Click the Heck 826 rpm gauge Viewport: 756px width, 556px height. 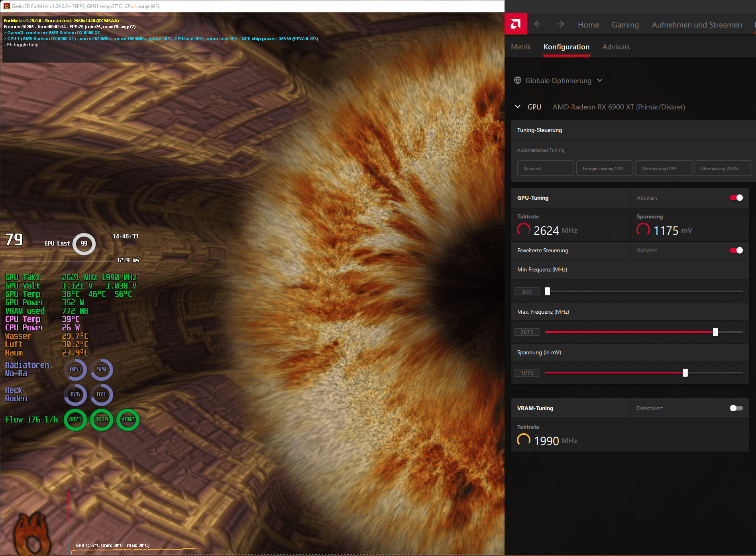(75, 395)
